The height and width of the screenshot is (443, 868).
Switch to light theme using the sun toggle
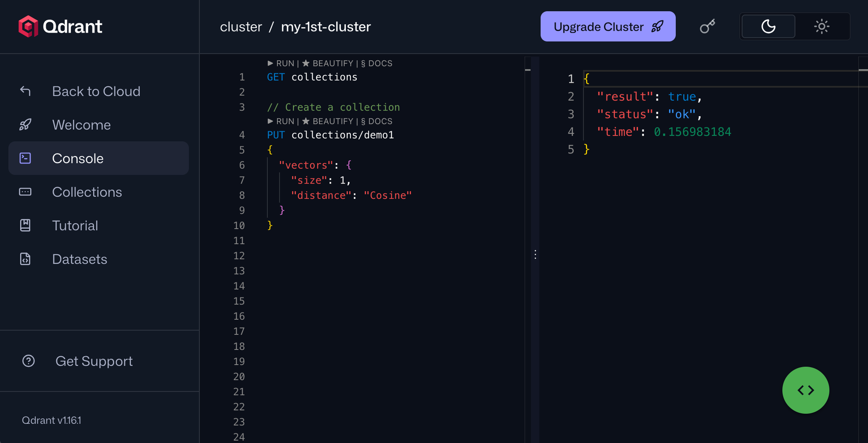821,26
